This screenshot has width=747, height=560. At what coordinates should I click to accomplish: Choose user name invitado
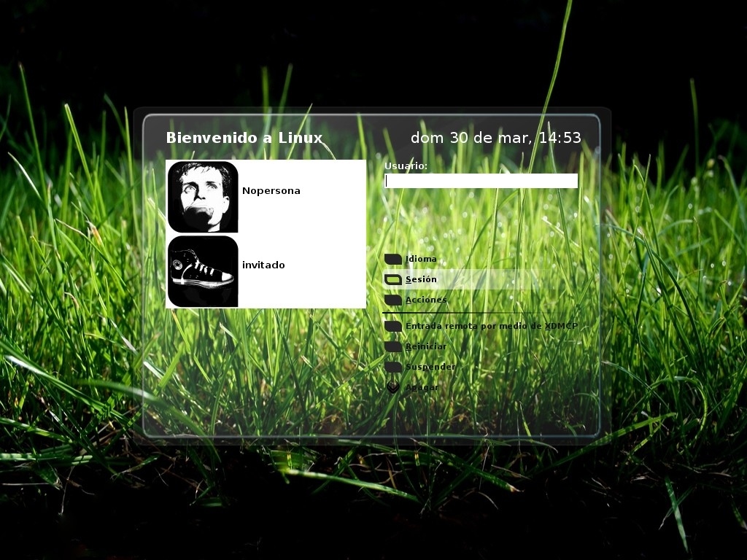coord(263,265)
